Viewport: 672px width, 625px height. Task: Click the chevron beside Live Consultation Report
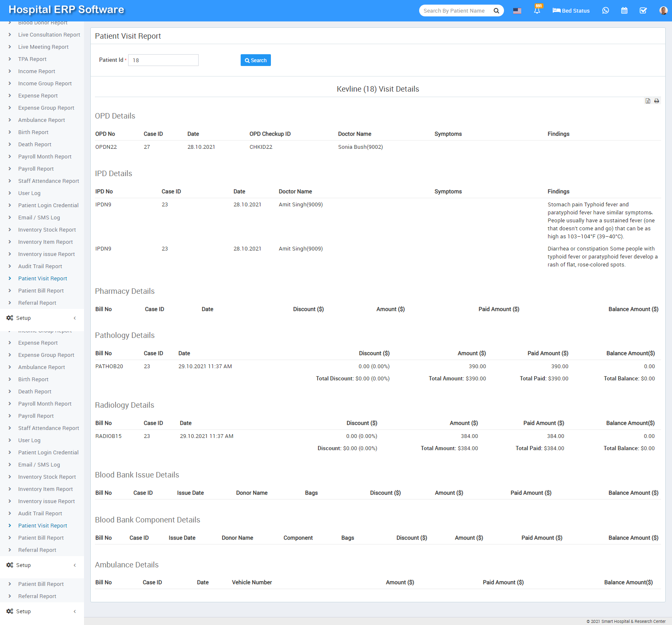point(10,35)
